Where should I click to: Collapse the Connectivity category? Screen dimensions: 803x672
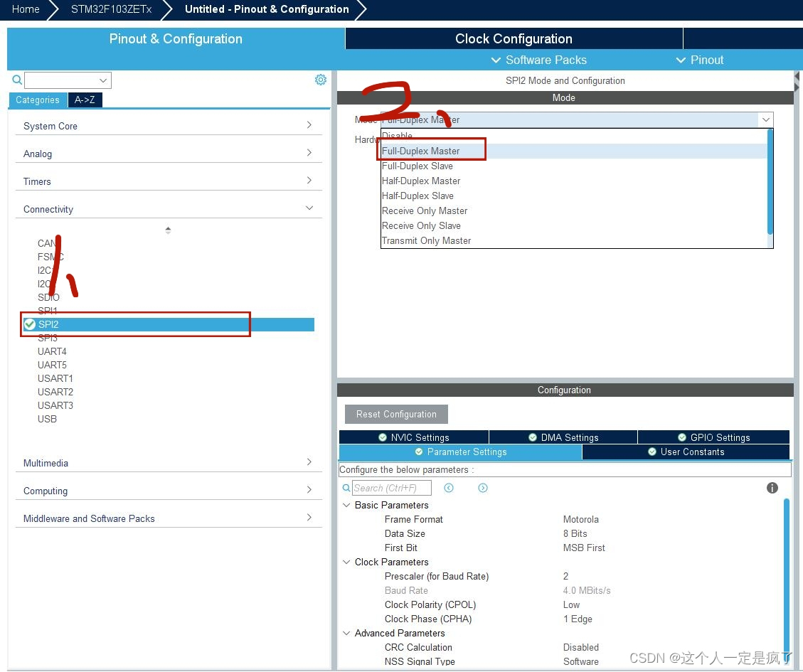pyautogui.click(x=309, y=208)
